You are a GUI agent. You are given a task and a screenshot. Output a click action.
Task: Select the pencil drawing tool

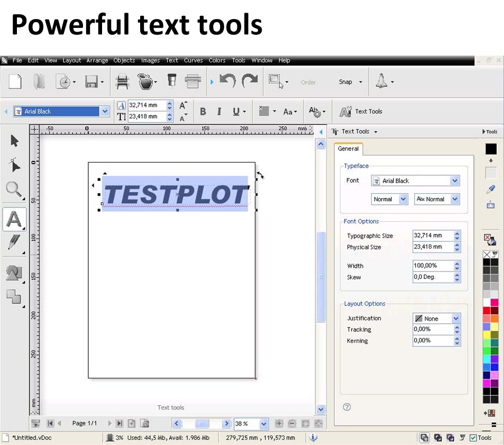tap(14, 242)
